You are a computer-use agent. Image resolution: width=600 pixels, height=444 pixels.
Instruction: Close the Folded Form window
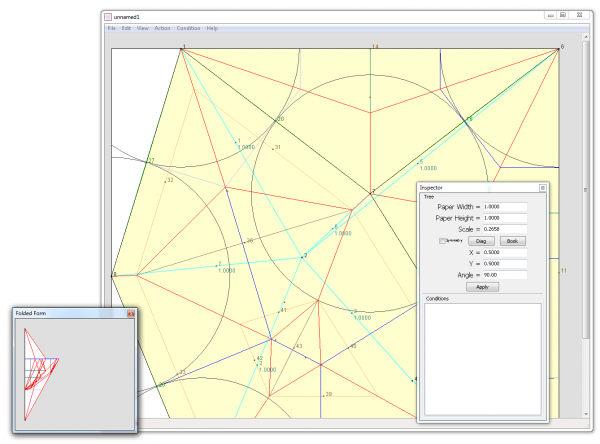click(x=129, y=313)
